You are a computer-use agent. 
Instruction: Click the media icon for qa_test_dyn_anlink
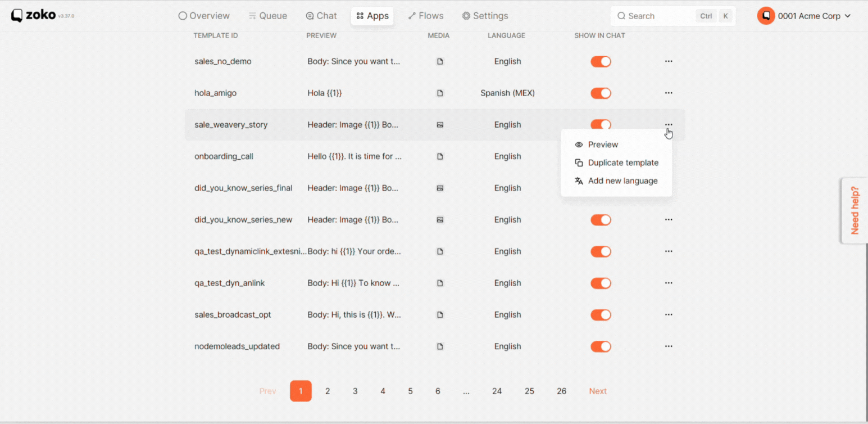pos(440,283)
